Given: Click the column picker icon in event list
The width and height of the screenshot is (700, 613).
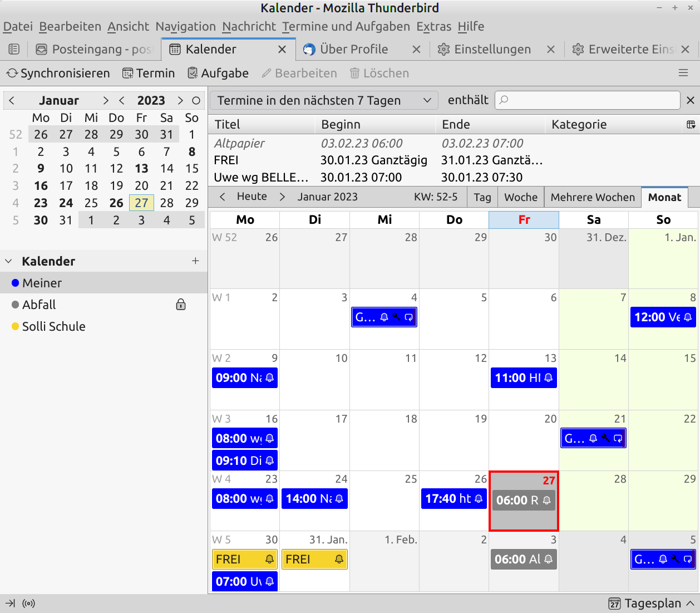Looking at the screenshot, I should pyautogui.click(x=691, y=125).
